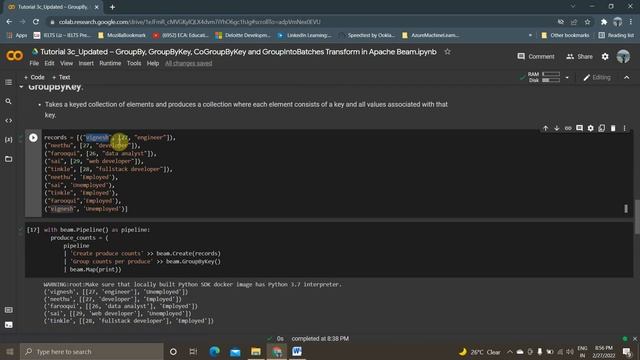Viewport: 640px width, 360px height.
Task: Add a comment to the cell
Action: pos(579,128)
